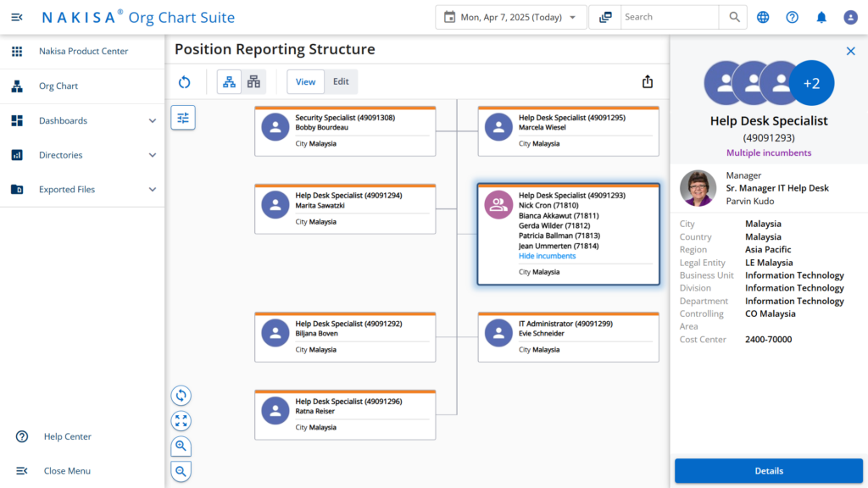The height and width of the screenshot is (488, 868).
Task: Keep the View mode toggle active
Action: click(305, 81)
